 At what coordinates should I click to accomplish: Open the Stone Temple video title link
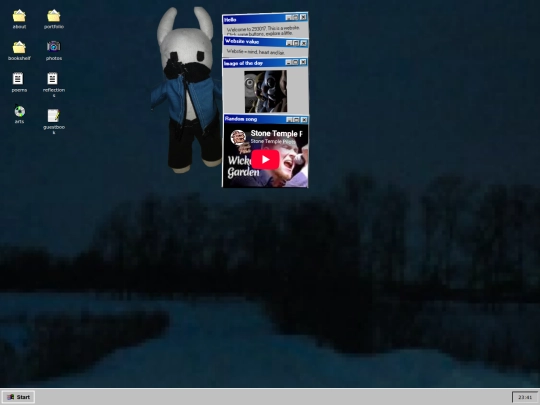(x=276, y=133)
